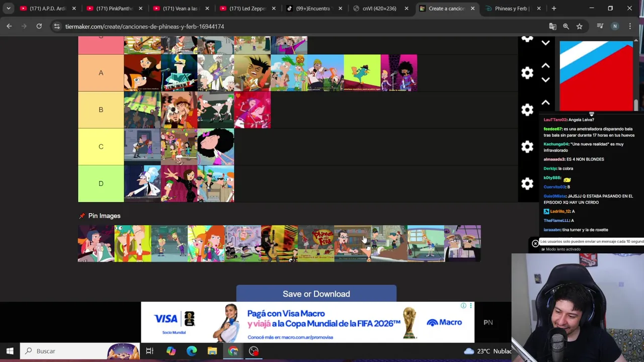Click the Windows search box Buscar
Screen dimensions: 644x362
80,351
